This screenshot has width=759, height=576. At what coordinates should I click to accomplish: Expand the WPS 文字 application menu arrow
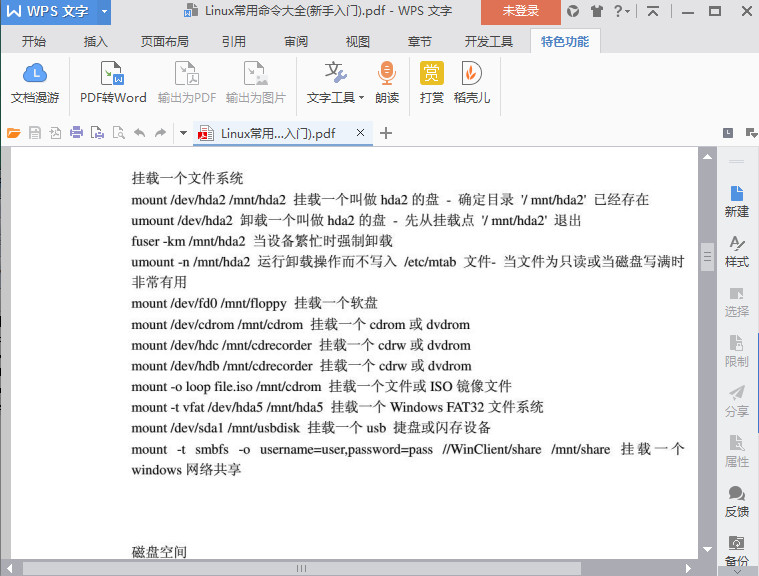pyautogui.click(x=104, y=11)
